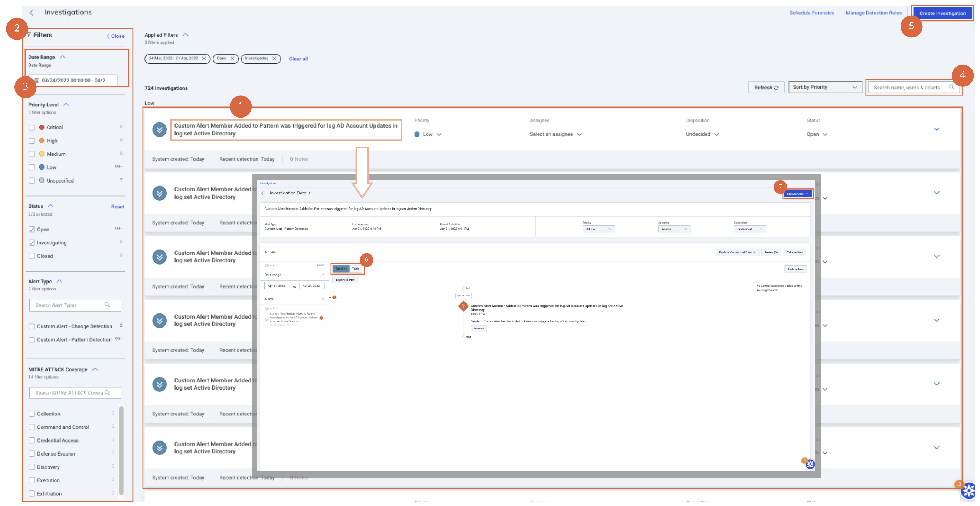Click the Create Investigation button

(942, 13)
